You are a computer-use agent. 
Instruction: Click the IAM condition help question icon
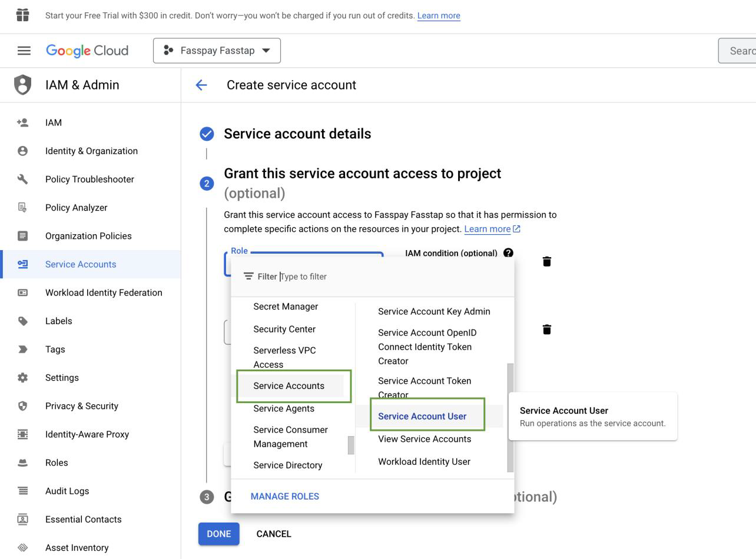click(x=508, y=253)
